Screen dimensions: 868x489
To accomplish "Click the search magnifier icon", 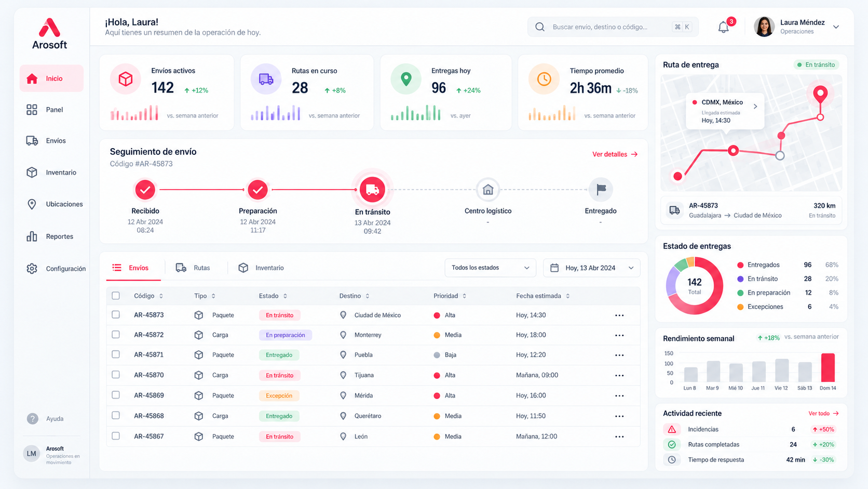I will [540, 27].
